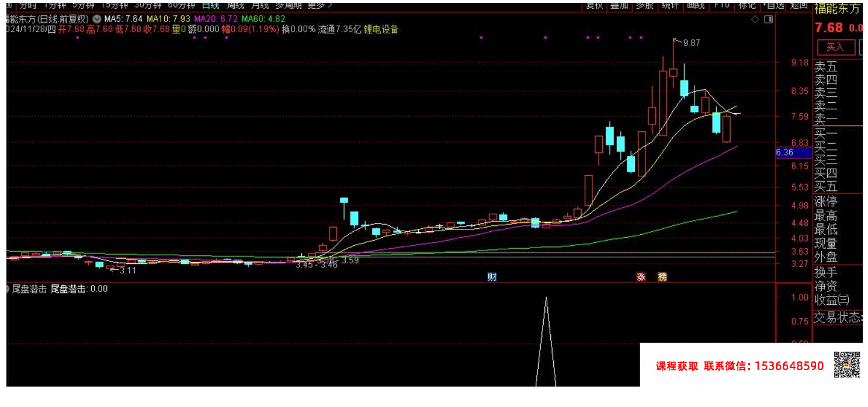Screen dimensions: 868x407
Task: Click the 尾盘潜击: 0.00 indicator value
Action: [x=79, y=288]
